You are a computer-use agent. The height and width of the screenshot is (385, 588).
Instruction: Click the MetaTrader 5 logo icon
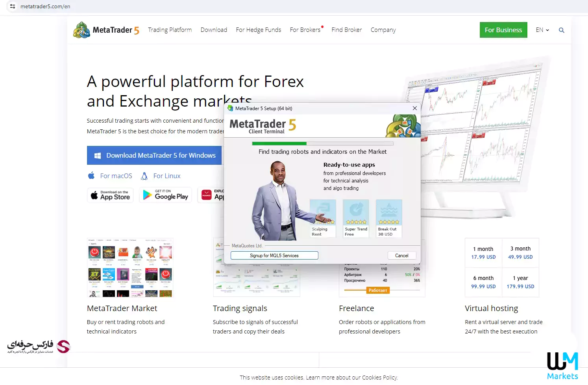[81, 30]
